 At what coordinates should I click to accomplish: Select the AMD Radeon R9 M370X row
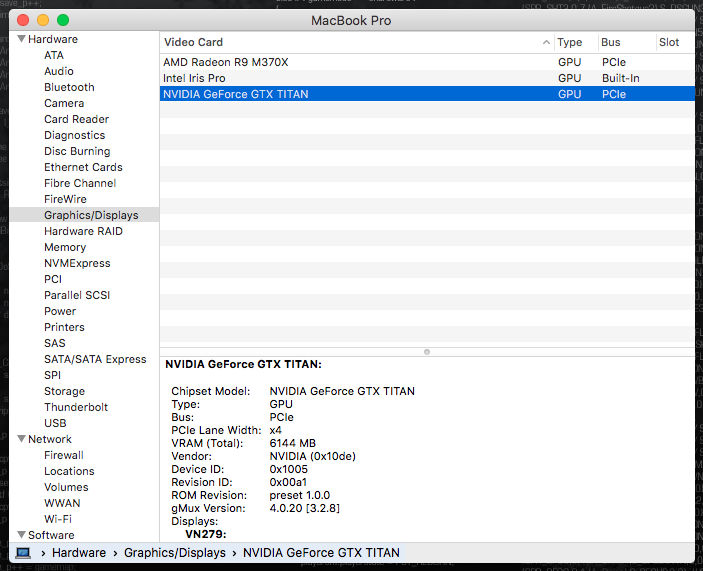coord(427,62)
